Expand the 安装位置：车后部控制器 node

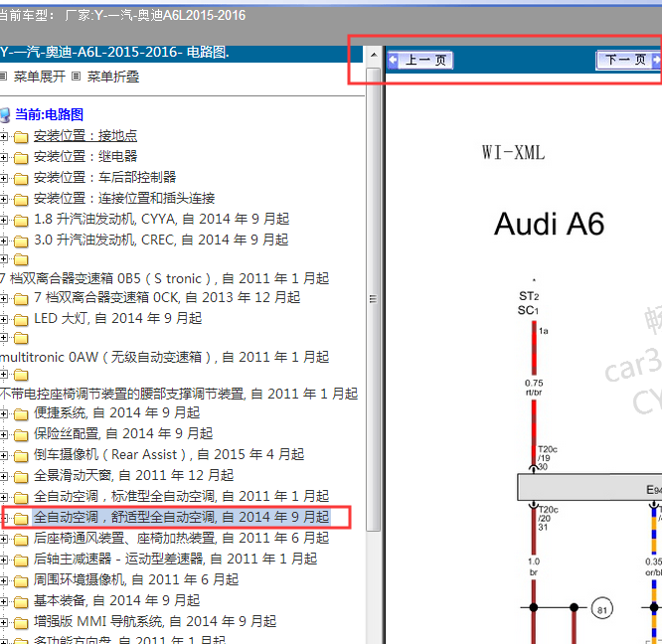(x=4, y=178)
